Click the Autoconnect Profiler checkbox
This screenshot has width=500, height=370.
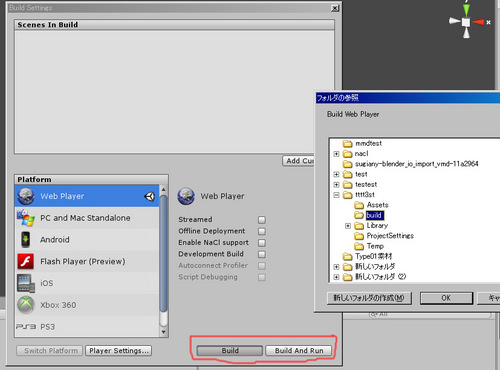pos(262,266)
